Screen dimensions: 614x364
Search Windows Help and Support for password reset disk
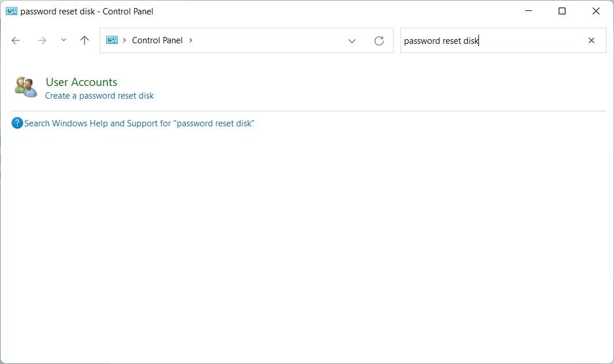pos(138,123)
